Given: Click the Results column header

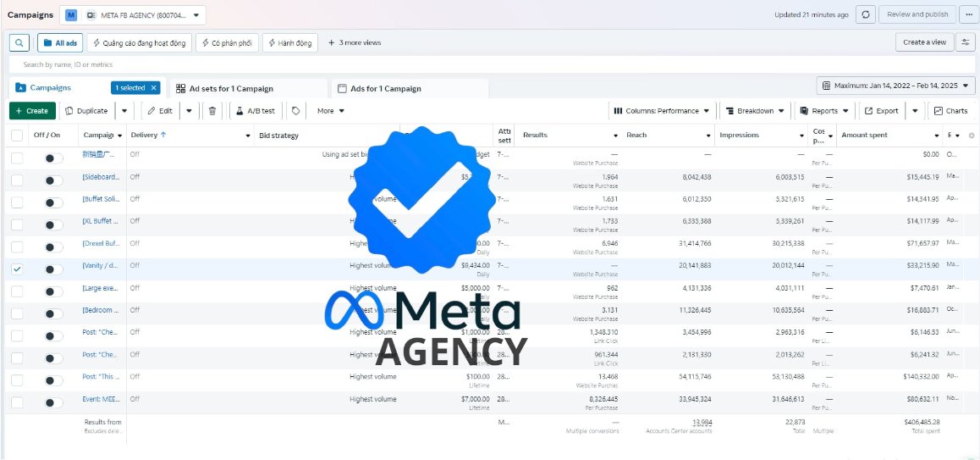Looking at the screenshot, I should pyautogui.click(x=535, y=136).
